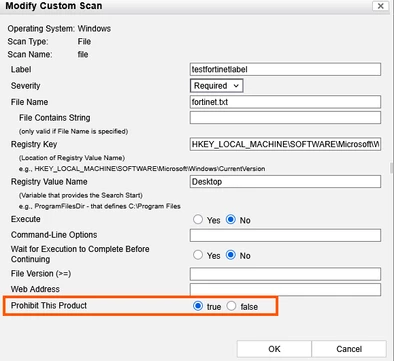Set Prohibit This Product to true
The image size is (394, 361).
pyautogui.click(x=198, y=306)
